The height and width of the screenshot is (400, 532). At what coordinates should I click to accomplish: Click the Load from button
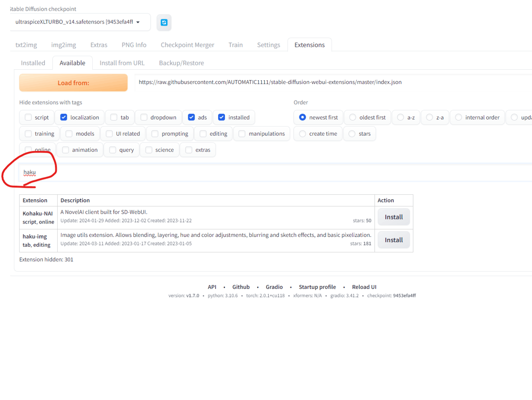coord(73,83)
